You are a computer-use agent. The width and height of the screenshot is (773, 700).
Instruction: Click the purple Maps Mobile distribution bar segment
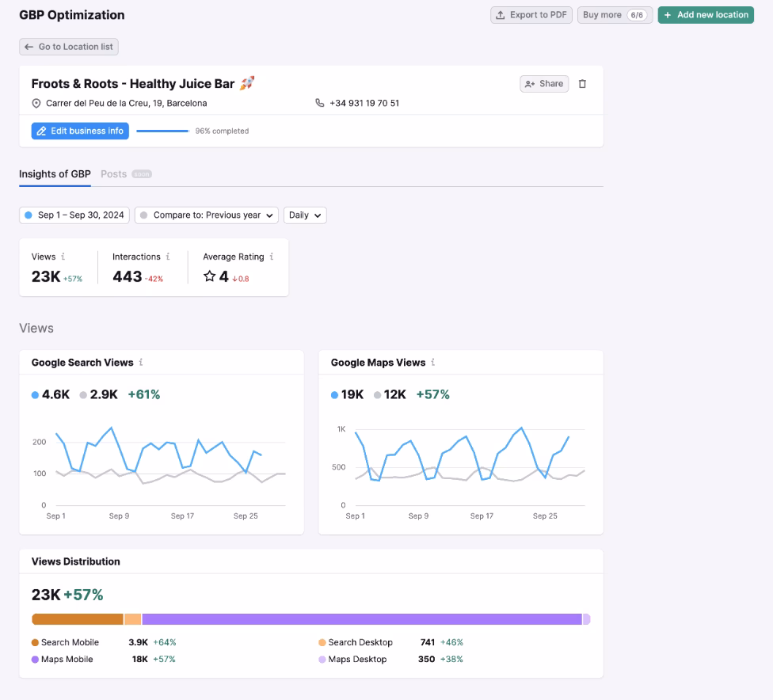361,619
